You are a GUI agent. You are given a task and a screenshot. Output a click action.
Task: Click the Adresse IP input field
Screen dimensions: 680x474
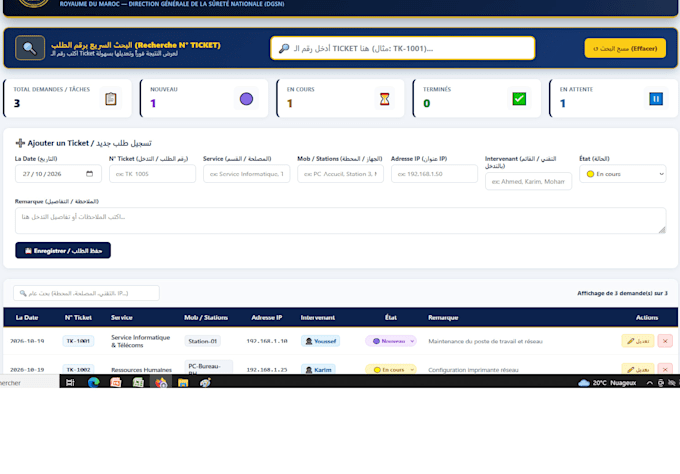[x=435, y=174]
